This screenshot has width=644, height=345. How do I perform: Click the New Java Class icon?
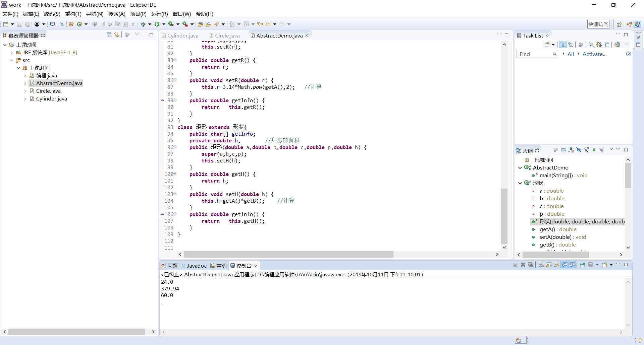(79, 24)
